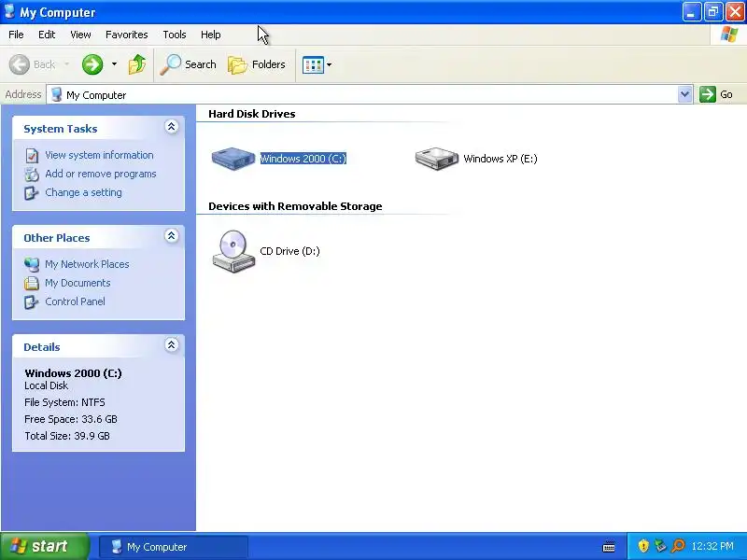
Task: Click the My Computer title bar icon
Action: [x=9, y=11]
